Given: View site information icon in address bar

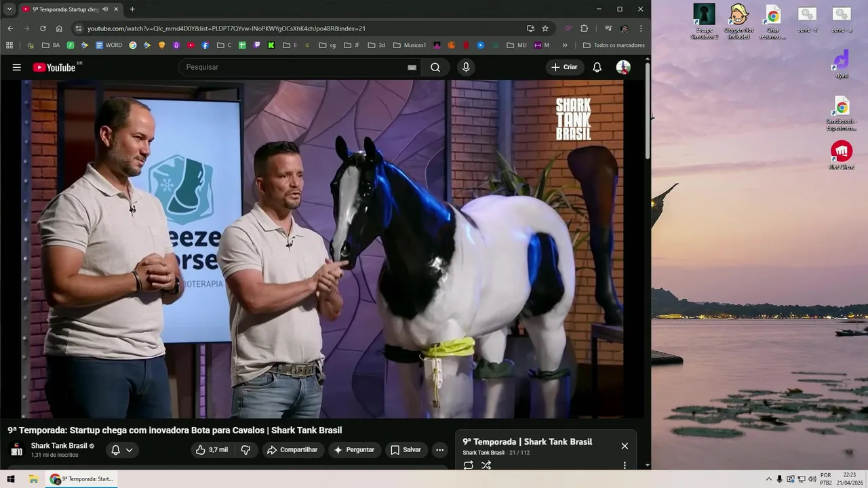Looking at the screenshot, I should (x=79, y=28).
